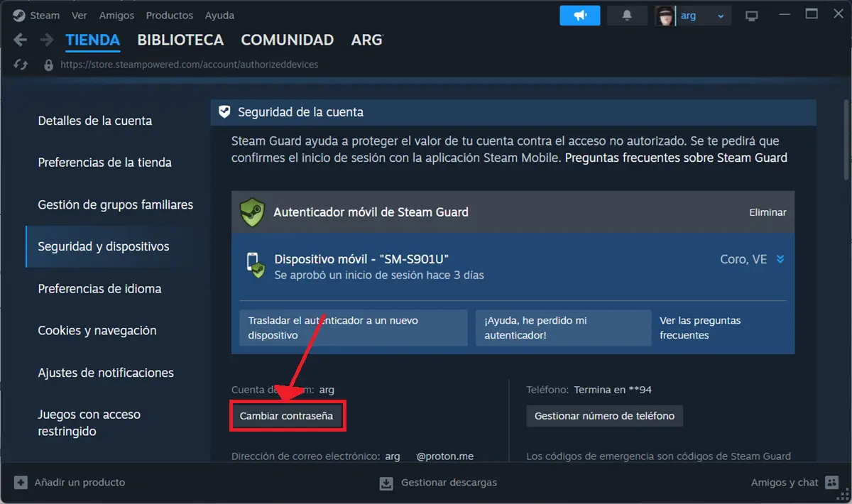
Task: Click Eliminar to remove the authenticator
Action: click(x=768, y=212)
